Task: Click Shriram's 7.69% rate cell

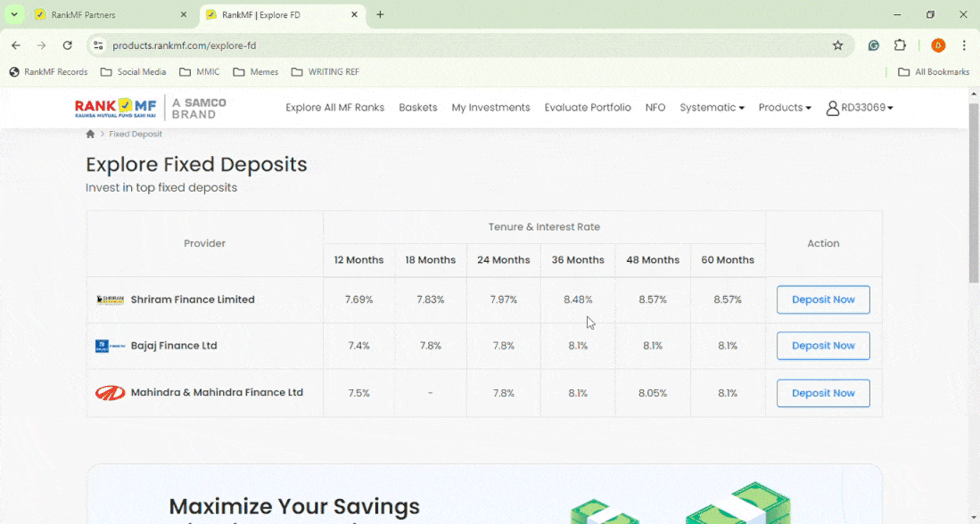Action: click(x=358, y=299)
